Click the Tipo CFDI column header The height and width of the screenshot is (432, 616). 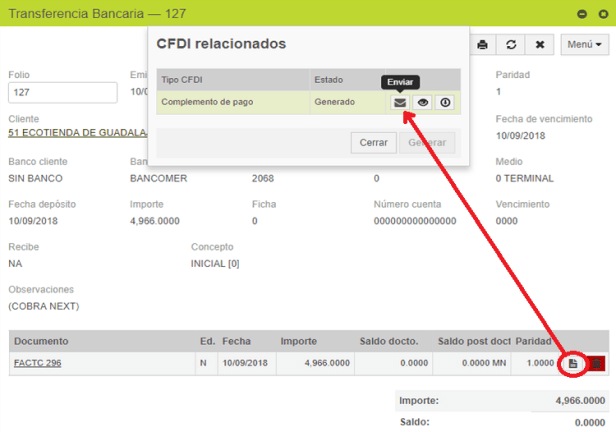point(182,79)
